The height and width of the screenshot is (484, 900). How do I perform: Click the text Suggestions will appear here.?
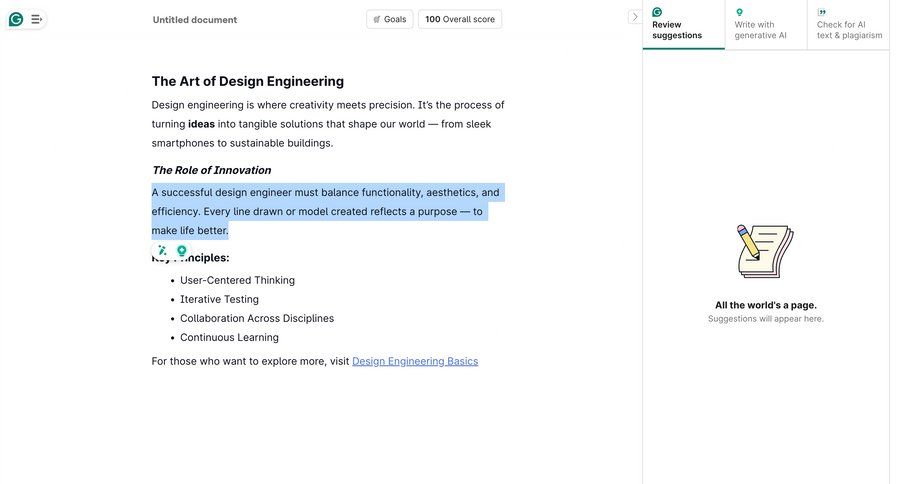[766, 319]
